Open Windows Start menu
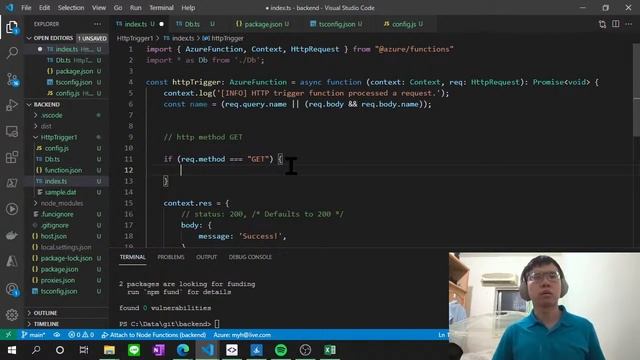This screenshot has width=640, height=360. coord(12,350)
